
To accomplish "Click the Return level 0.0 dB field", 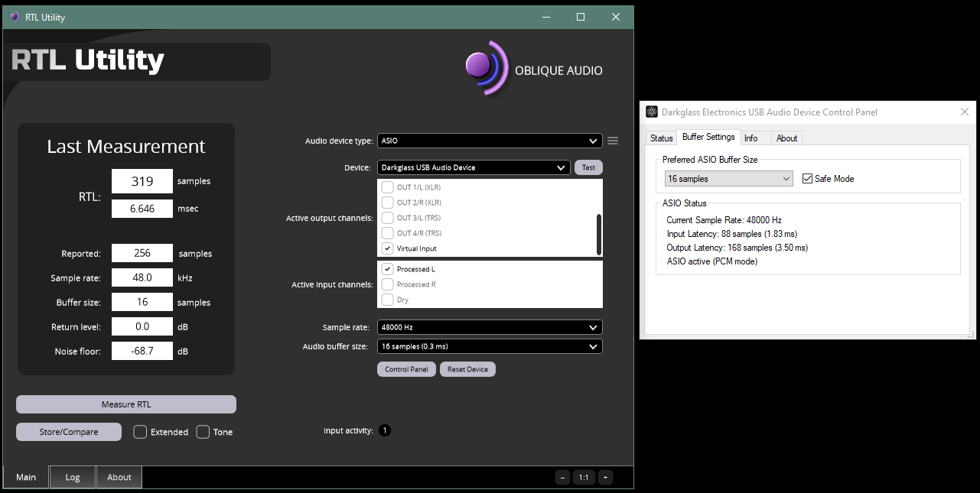I will [142, 326].
